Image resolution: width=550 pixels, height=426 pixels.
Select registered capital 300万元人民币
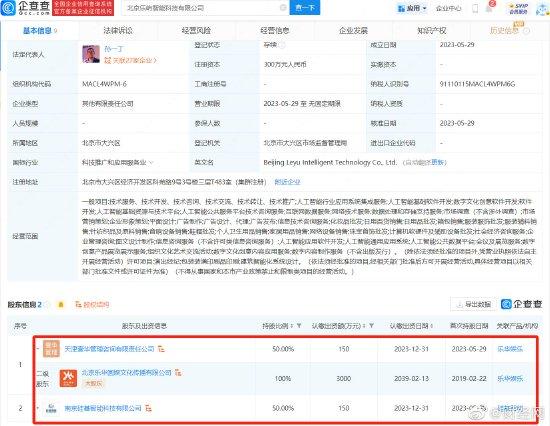tap(285, 65)
